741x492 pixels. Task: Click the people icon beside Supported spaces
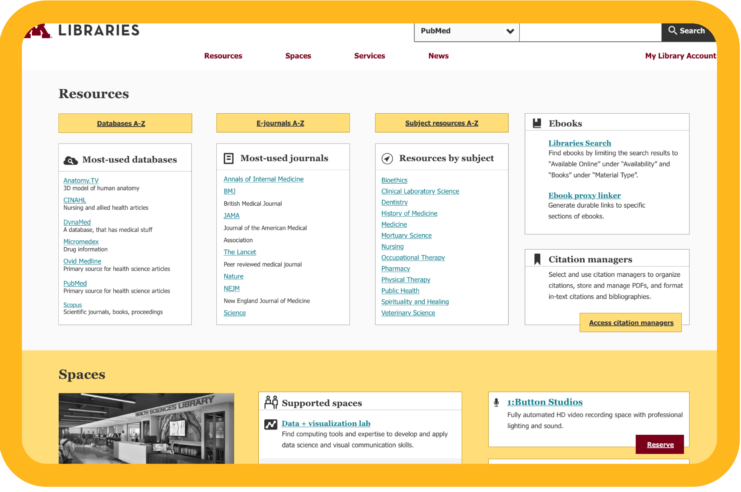270,402
